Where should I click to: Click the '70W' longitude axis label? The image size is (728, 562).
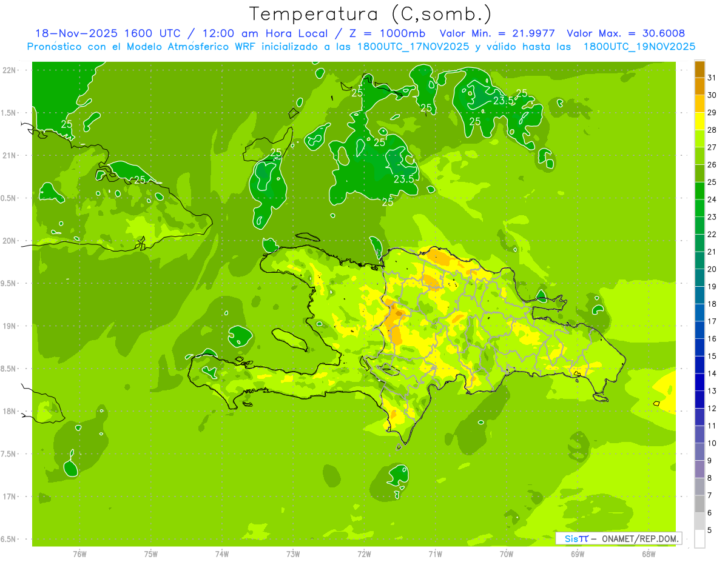506,554
